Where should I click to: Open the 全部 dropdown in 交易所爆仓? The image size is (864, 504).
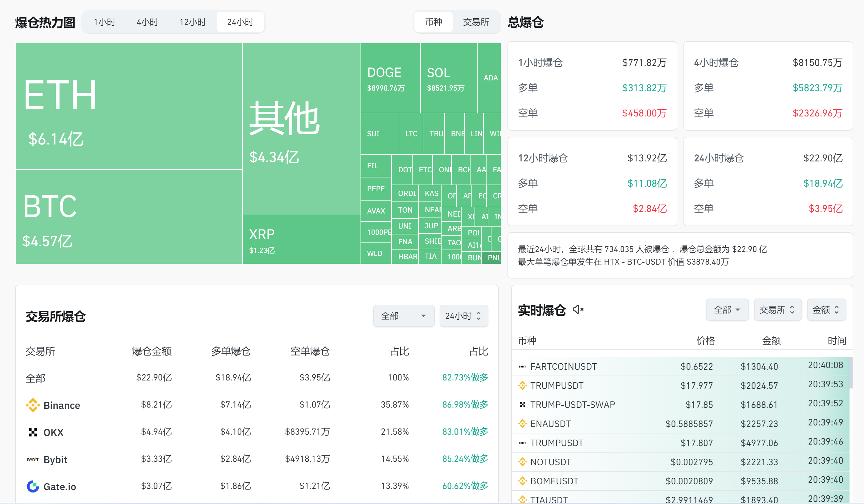point(404,315)
